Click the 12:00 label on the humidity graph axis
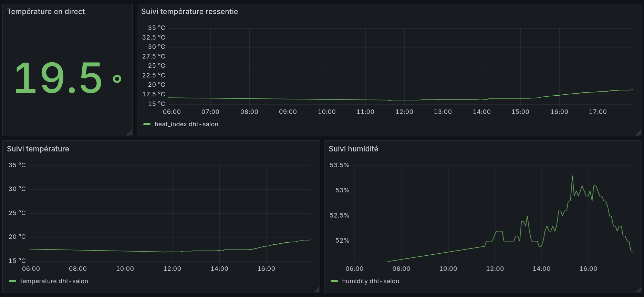644x297 pixels. tap(495, 269)
